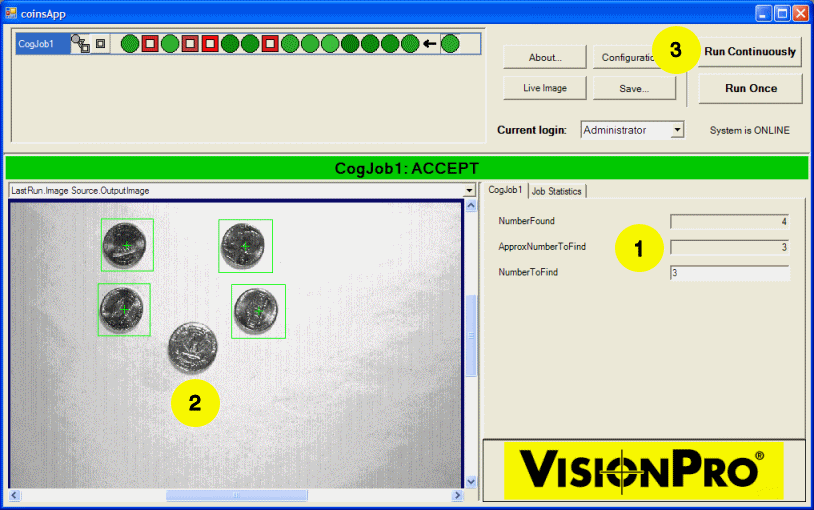
Task: Click into the NumberToFind input field
Action: coord(729,273)
